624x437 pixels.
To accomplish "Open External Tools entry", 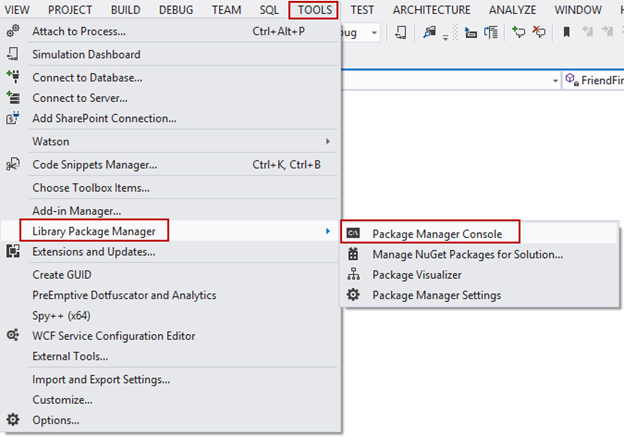I will [x=171, y=356].
